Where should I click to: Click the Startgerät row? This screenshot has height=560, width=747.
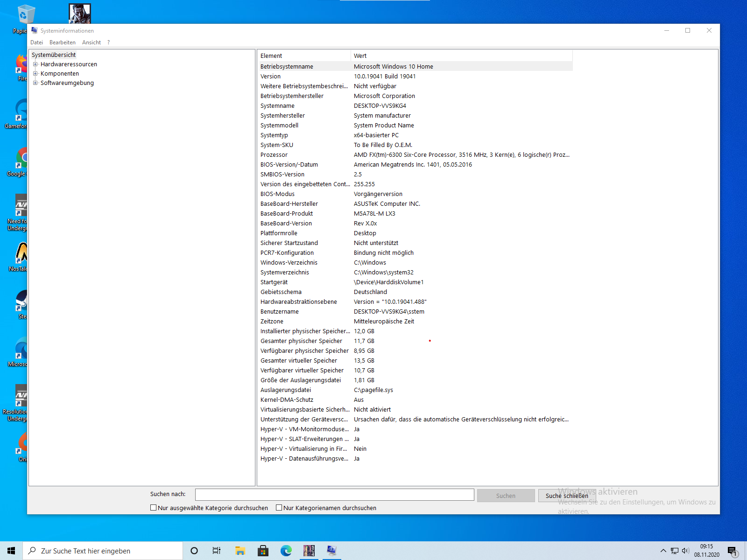[415, 282]
